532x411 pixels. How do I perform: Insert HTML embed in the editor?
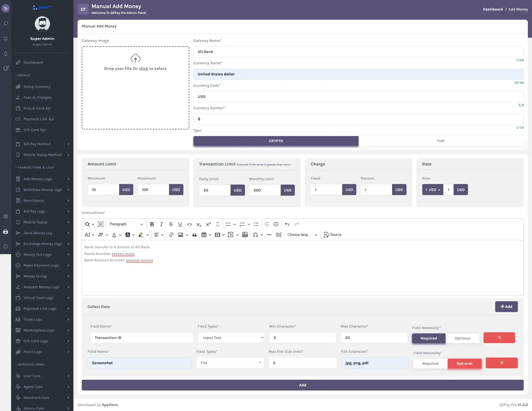[x=245, y=235]
